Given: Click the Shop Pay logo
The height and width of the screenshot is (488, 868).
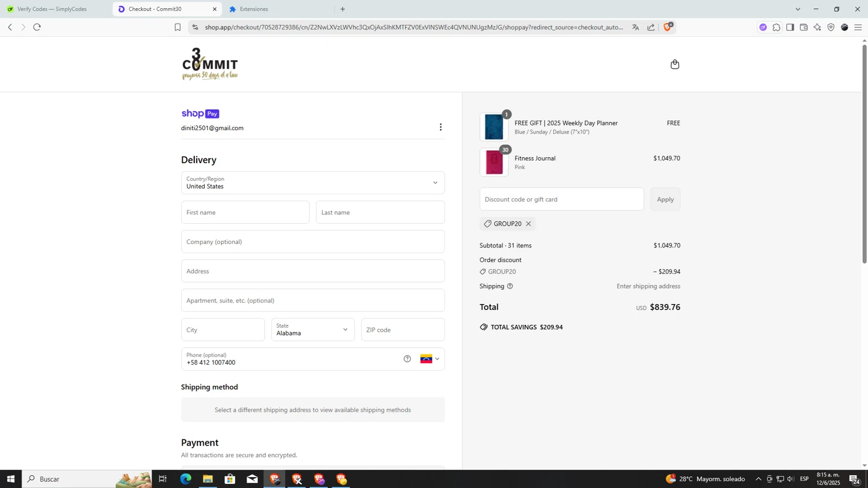Looking at the screenshot, I should [200, 114].
